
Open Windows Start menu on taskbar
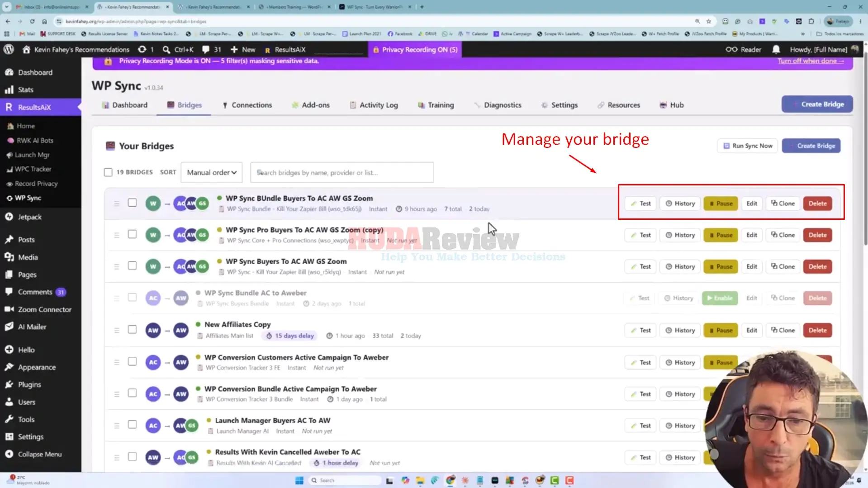click(299, 480)
